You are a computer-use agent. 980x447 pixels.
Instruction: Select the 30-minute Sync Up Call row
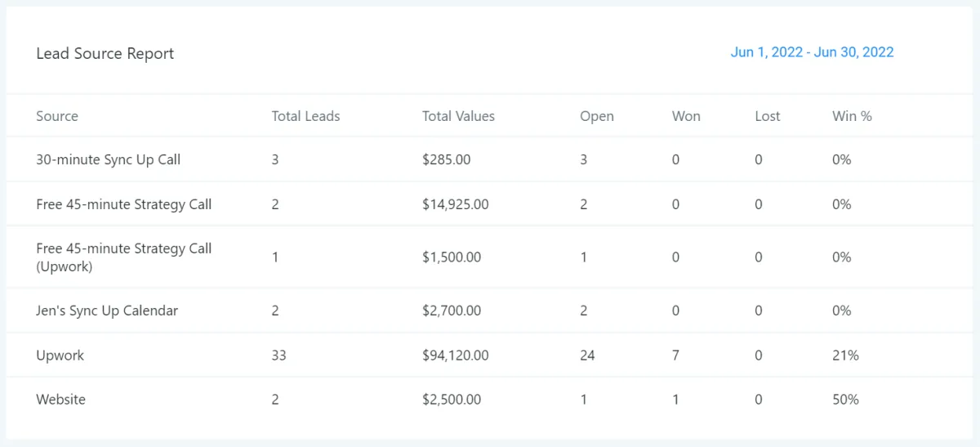click(x=109, y=160)
